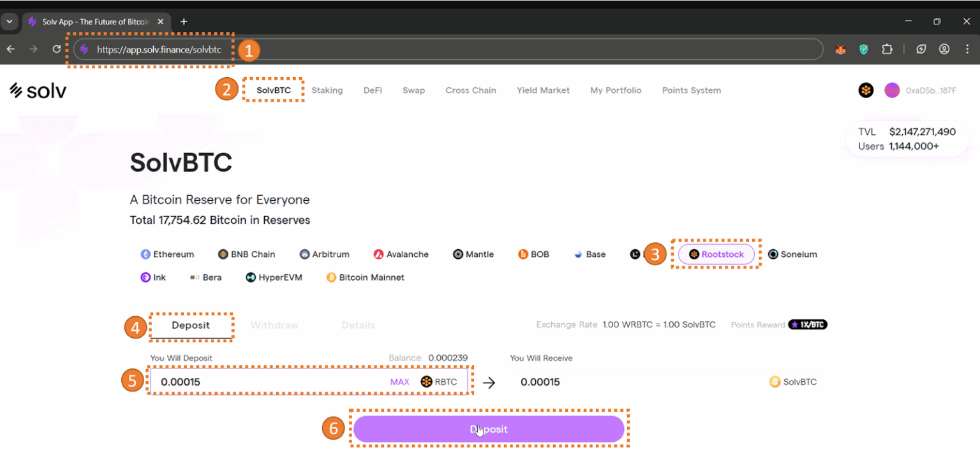Click the site icon in address bar
Image resolution: width=980 pixels, height=473 pixels.
84,49
